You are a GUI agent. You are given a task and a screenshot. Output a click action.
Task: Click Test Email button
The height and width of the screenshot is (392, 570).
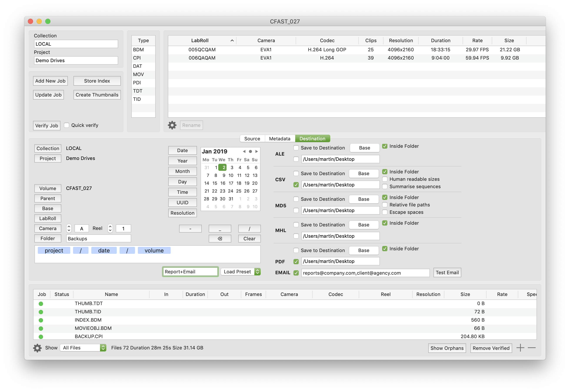click(x=447, y=273)
